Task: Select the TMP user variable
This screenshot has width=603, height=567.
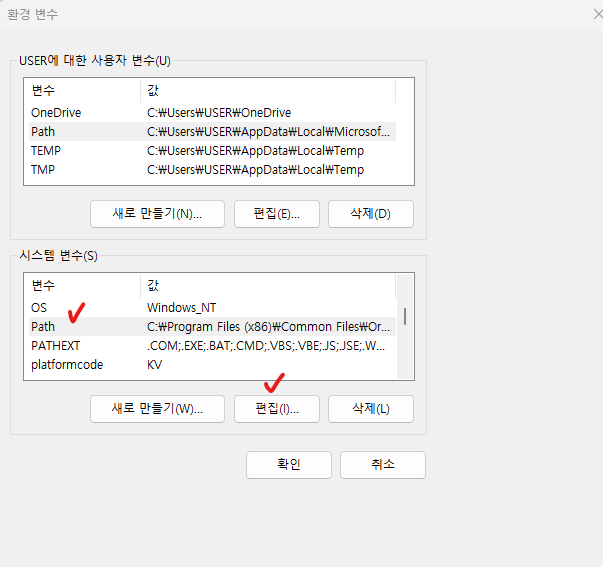Action: pyautogui.click(x=212, y=169)
